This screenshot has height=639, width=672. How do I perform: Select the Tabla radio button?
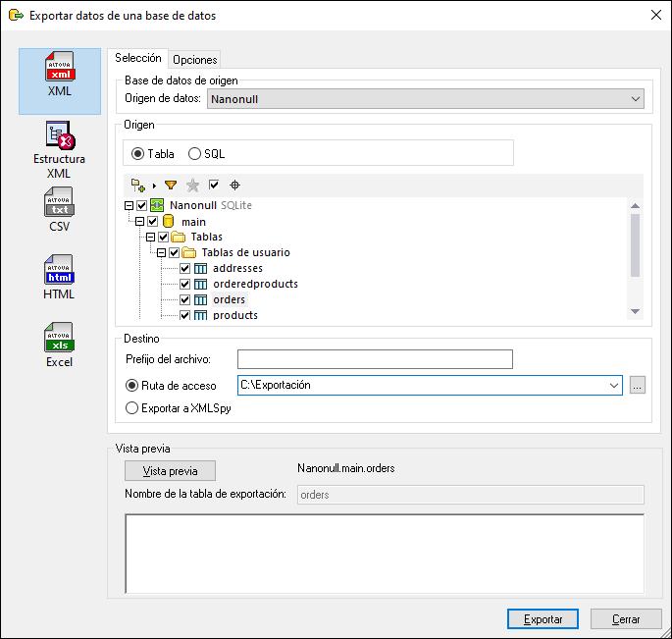137,153
